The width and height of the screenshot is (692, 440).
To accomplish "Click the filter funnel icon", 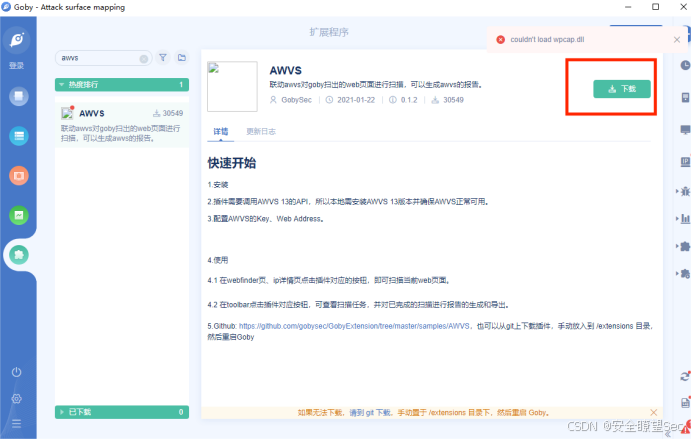I will (x=163, y=58).
